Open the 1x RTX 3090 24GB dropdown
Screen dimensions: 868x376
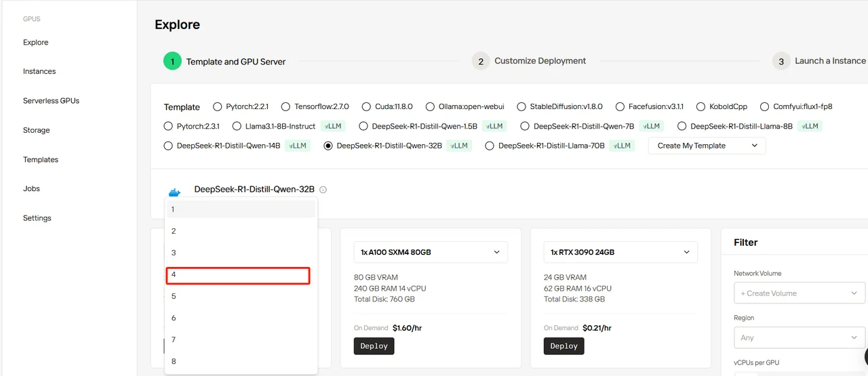pyautogui.click(x=620, y=252)
